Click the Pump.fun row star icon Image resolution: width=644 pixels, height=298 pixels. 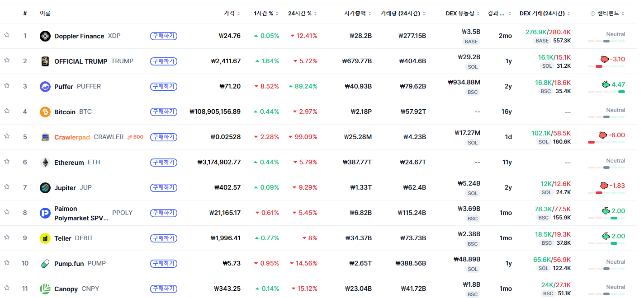7,263
